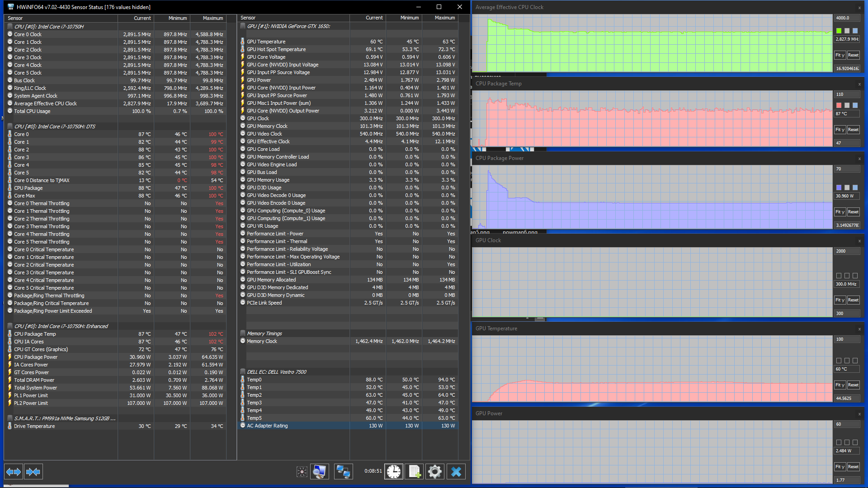Click the expand layout arrows icon
This screenshot has width=868, height=488.
14,472
